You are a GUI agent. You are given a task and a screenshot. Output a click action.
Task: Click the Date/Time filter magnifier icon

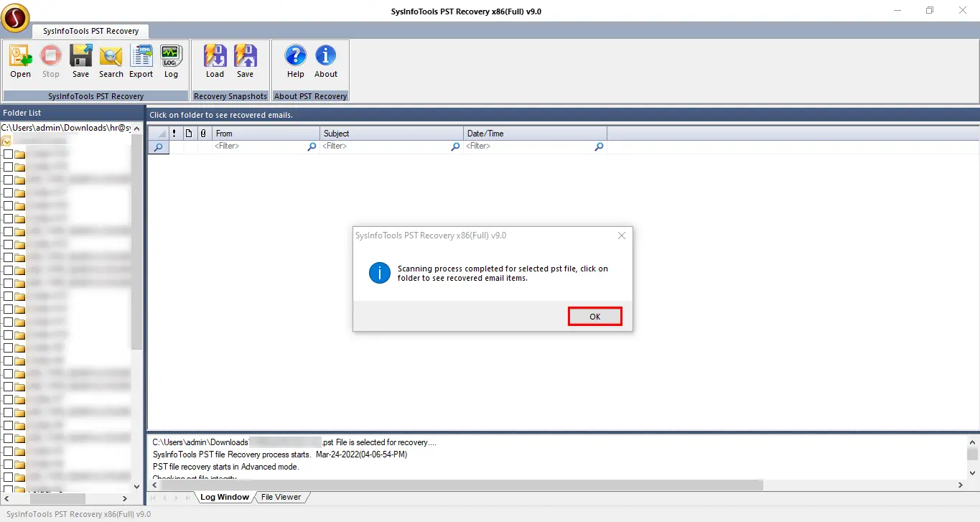(x=599, y=146)
